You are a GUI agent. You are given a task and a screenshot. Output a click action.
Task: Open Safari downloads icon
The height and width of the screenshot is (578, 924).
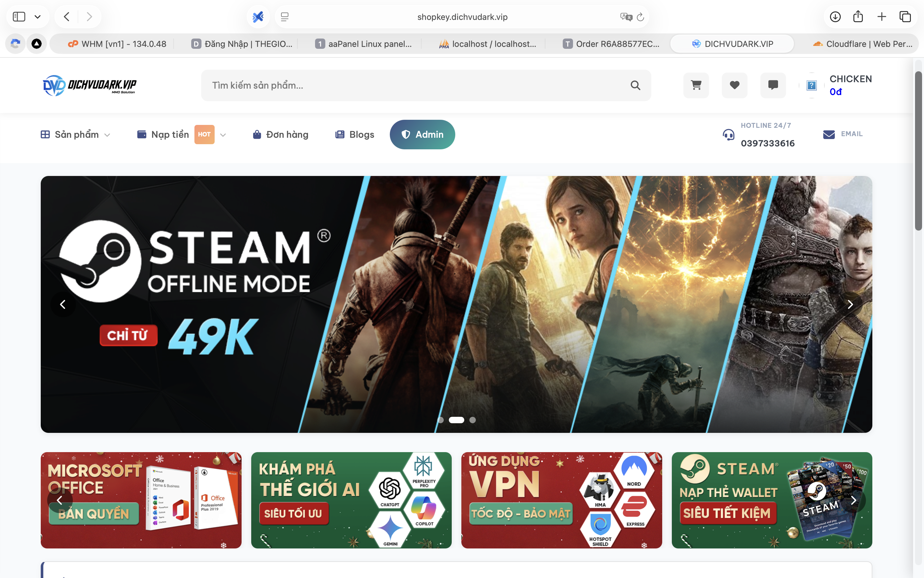(x=835, y=17)
